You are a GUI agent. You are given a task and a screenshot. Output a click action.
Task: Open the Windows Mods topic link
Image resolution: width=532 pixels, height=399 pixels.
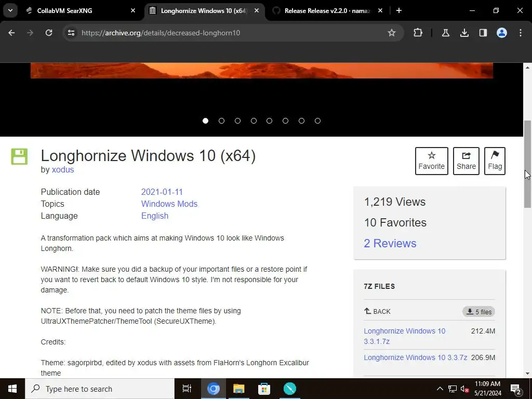169,204
